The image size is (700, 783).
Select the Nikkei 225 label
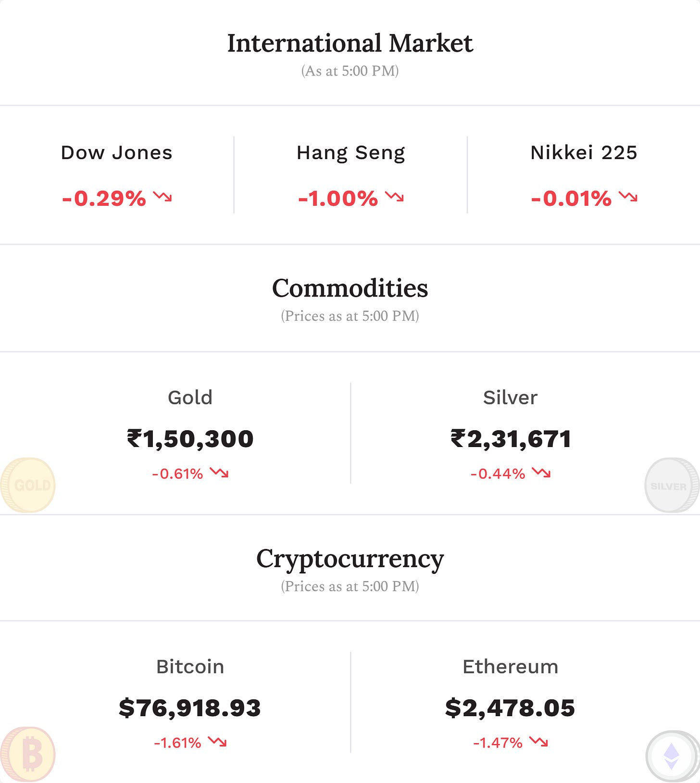(x=584, y=153)
